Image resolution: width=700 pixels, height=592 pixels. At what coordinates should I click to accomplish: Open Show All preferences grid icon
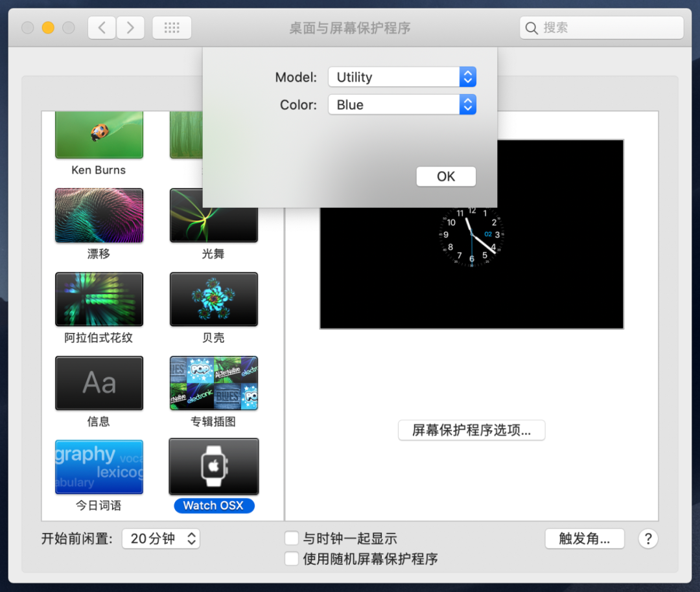tap(171, 27)
